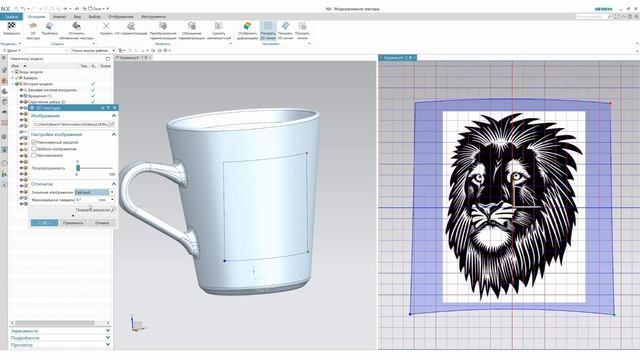Click the green checkmark in История модели row

point(93,84)
